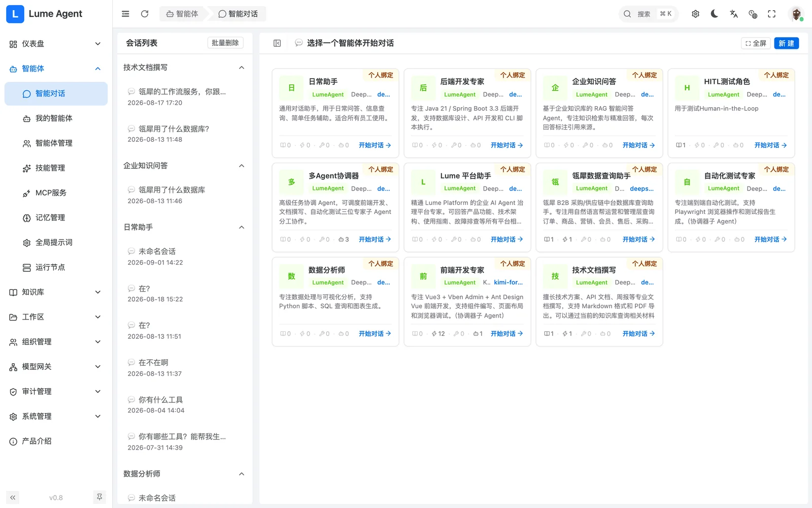Image resolution: width=812 pixels, height=508 pixels.
Task: Select the 智能对话 breadcrumb tab
Action: 238,14
